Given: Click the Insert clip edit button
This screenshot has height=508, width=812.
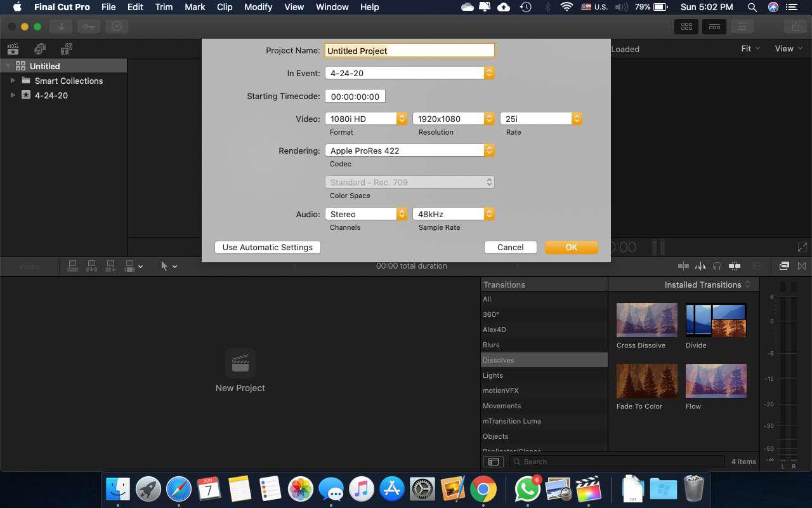Looking at the screenshot, I should tap(91, 266).
